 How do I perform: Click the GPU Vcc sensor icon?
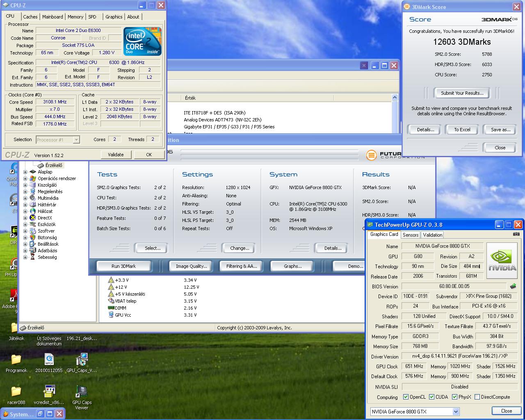coord(111,315)
